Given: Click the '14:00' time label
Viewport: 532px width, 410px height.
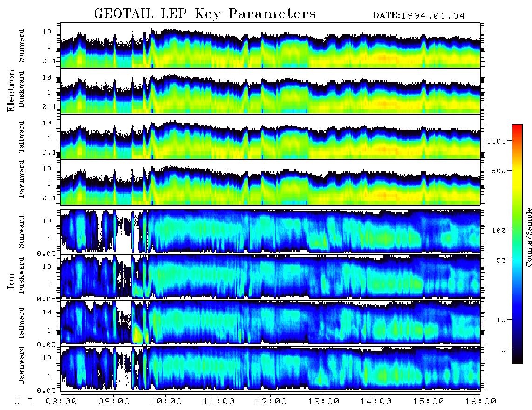Looking at the screenshot, I should [x=376, y=402].
